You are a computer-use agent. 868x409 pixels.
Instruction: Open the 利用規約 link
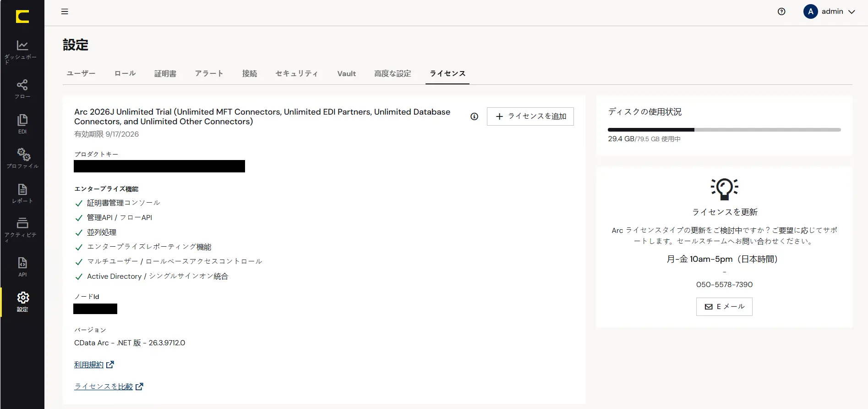point(89,365)
